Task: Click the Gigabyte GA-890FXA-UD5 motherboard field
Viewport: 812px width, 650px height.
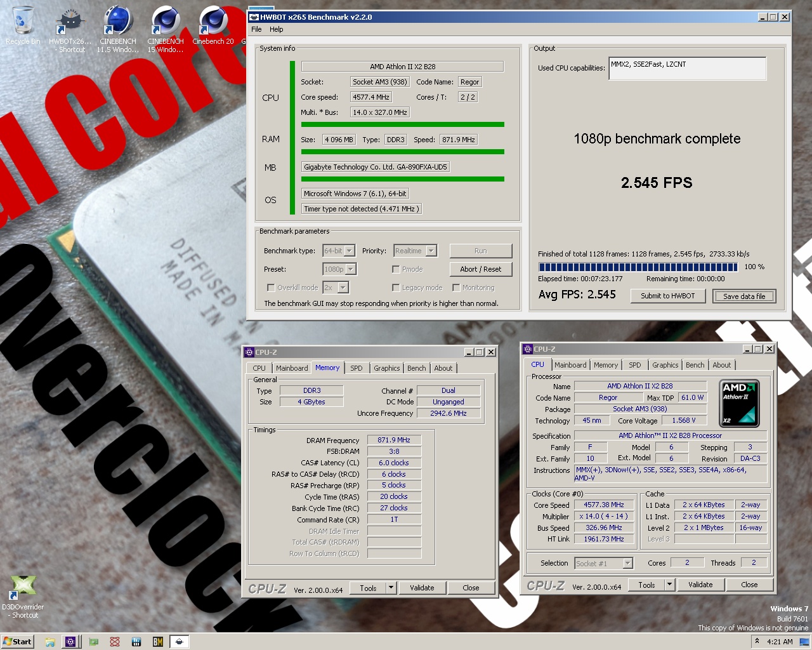Action: 376,167
